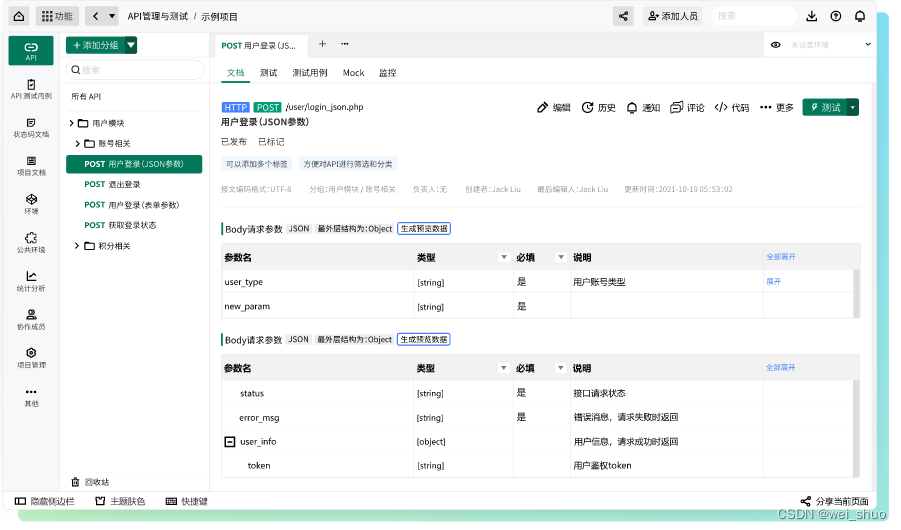Screen dimensions: 901x530
Task: Open tab options ellipsis menu
Action: 345,44
